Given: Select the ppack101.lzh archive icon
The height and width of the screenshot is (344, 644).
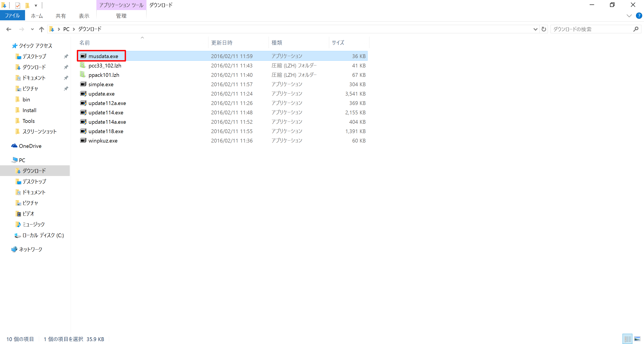Looking at the screenshot, I should [83, 75].
